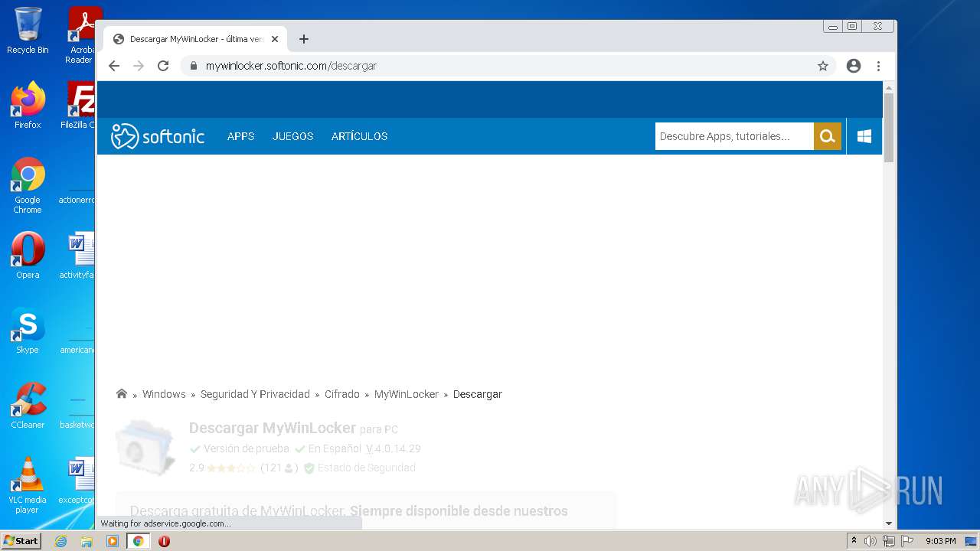This screenshot has height=551, width=980.
Task: Open the Windows Start button
Action: [21, 541]
